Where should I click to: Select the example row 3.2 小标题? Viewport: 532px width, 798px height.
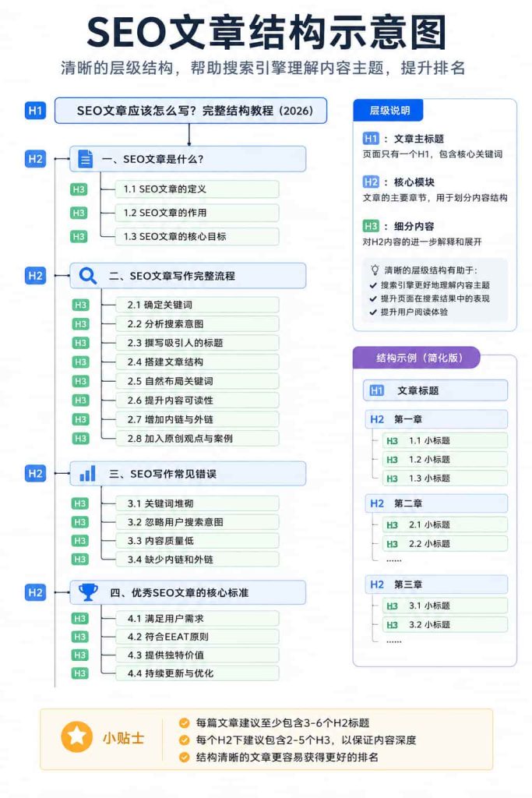click(445, 624)
